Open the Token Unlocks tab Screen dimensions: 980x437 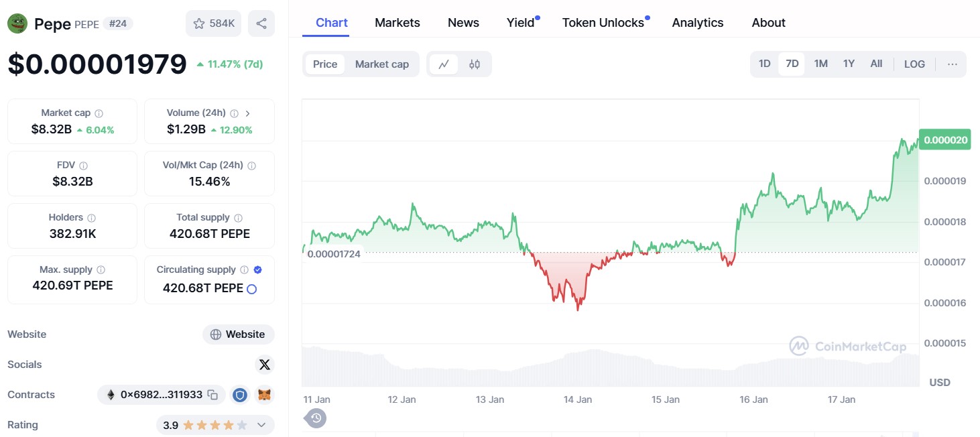602,22
